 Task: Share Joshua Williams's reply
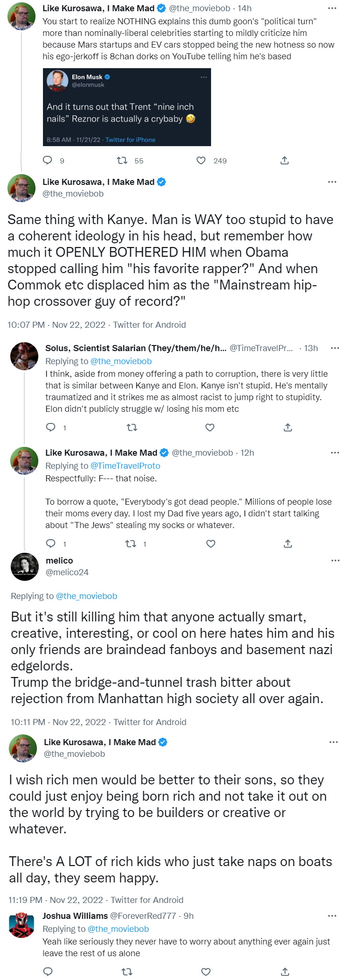point(284,972)
